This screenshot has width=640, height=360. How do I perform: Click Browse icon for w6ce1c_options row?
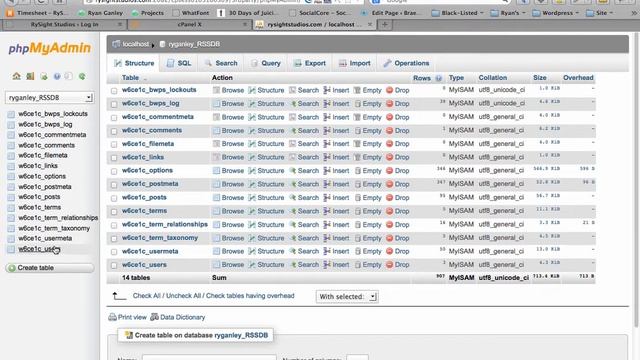pyautogui.click(x=216, y=171)
